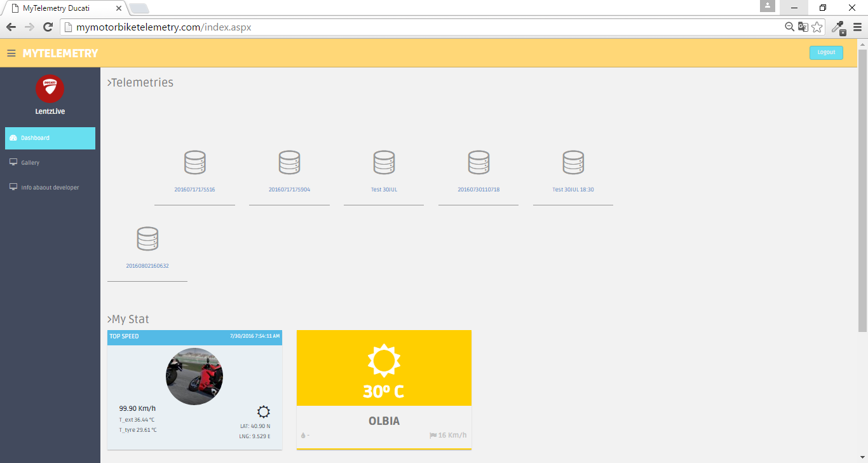
Task: Click the Ducati logo avatar in sidebar
Action: coord(50,88)
